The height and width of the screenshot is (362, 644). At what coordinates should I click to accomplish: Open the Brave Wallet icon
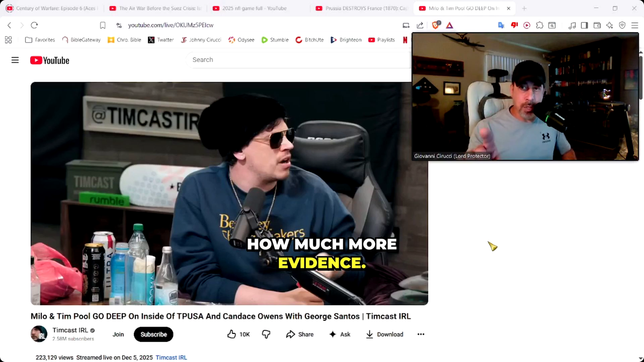[x=597, y=25]
